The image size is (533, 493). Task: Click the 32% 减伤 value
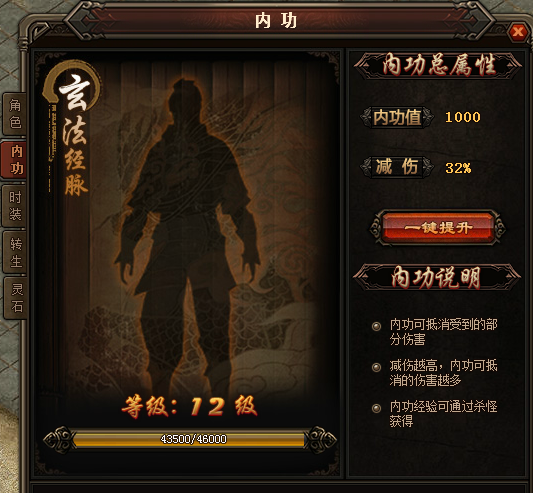click(458, 168)
